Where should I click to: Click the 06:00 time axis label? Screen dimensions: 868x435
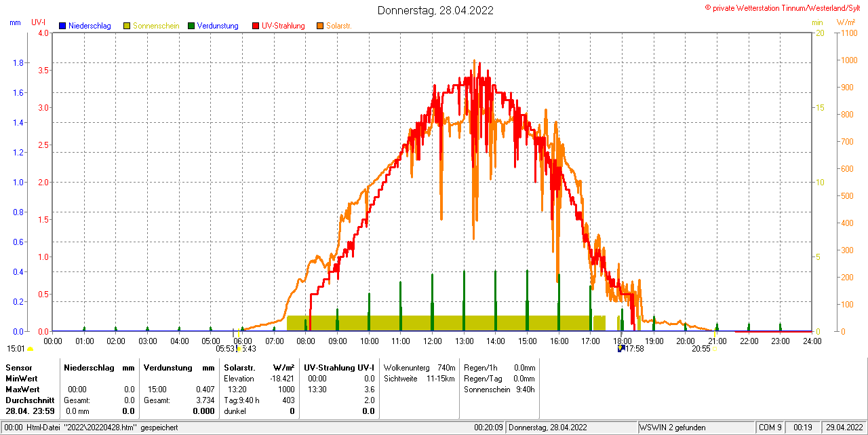[x=242, y=341]
